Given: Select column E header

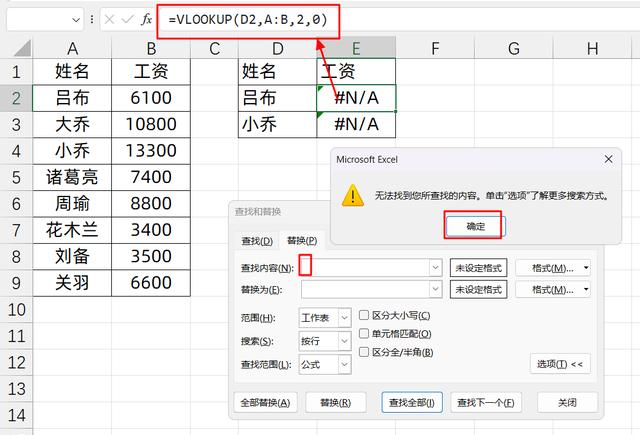Looking at the screenshot, I should pyautogui.click(x=356, y=49).
